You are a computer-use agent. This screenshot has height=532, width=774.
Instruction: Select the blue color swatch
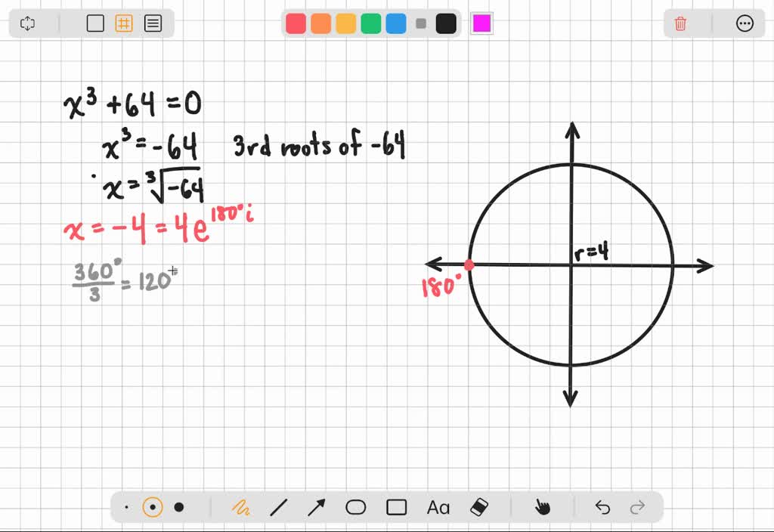coord(395,23)
